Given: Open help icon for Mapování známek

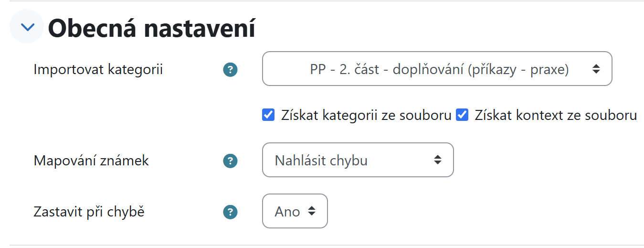Looking at the screenshot, I should [x=230, y=161].
